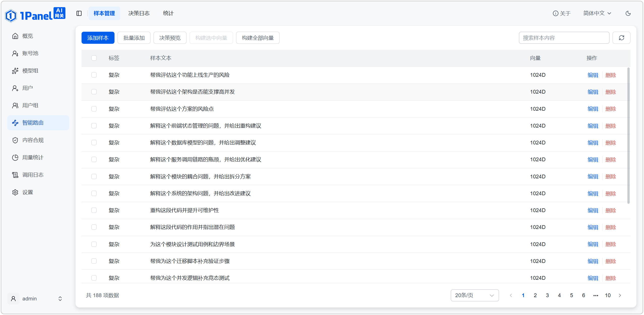This screenshot has height=315, width=644.
Task: Edit row 解释这个系统的架构问题
Action: tap(593, 193)
